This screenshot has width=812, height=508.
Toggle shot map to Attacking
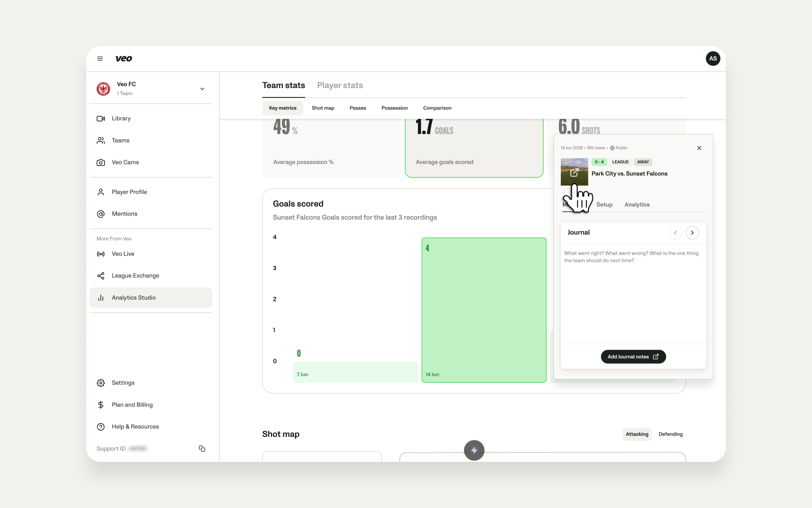coord(637,434)
